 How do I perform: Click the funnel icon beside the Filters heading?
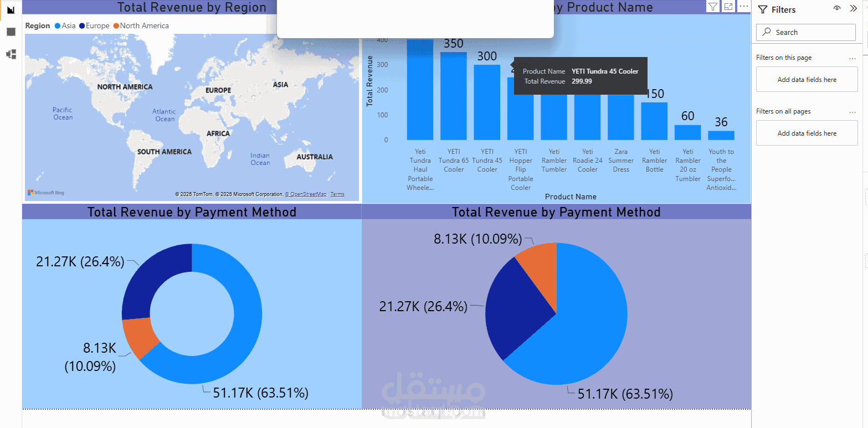(763, 9)
